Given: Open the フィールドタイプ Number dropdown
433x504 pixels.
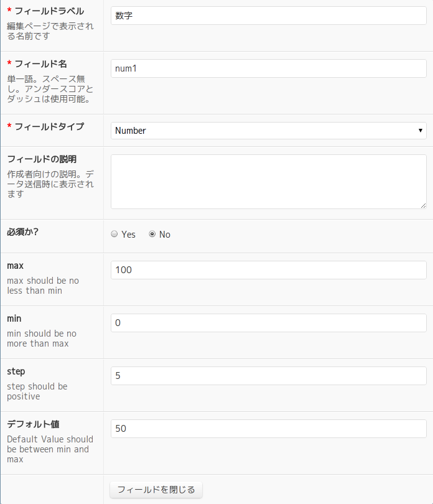Looking at the screenshot, I should tap(268, 131).
